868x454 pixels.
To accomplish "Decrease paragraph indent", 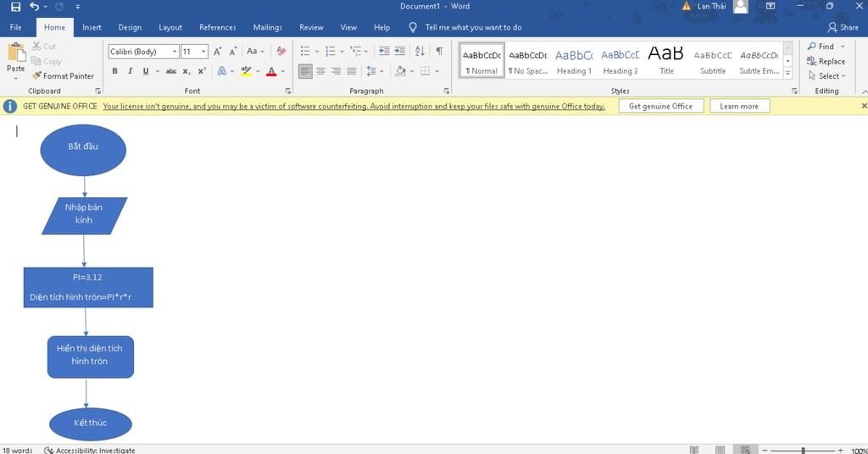I will 384,51.
